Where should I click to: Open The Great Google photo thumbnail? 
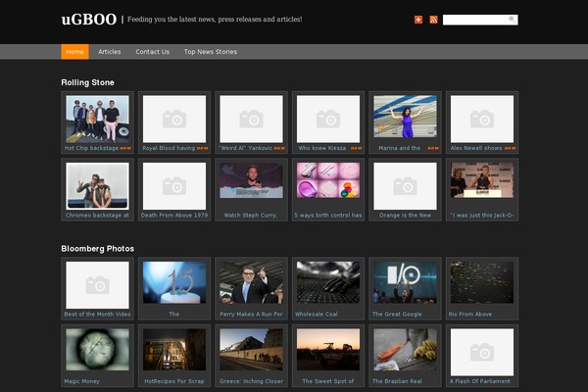pyautogui.click(x=405, y=282)
